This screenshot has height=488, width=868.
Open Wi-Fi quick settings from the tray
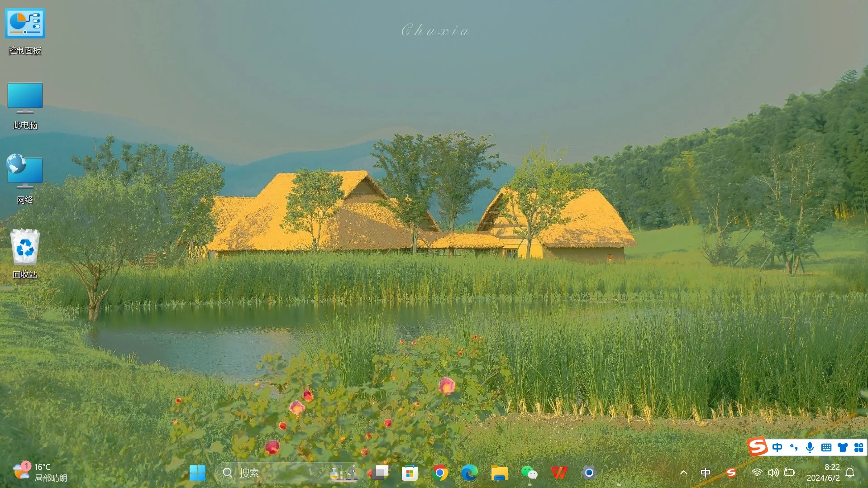(758, 473)
